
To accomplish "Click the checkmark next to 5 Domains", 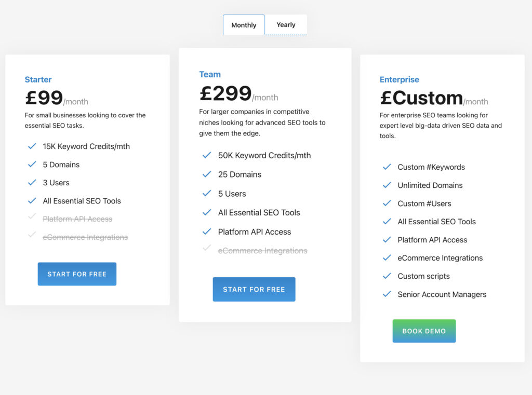I will pos(32,165).
